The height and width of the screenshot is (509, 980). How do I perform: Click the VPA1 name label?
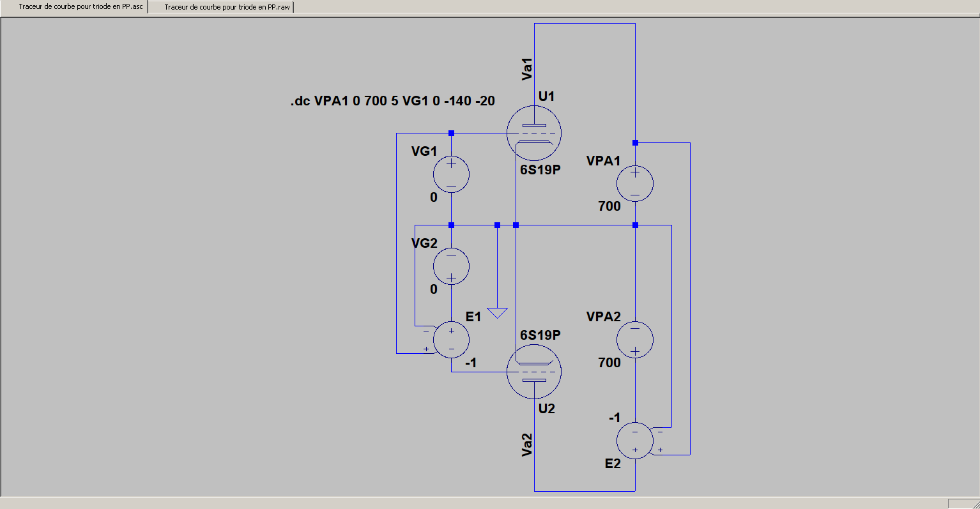(604, 161)
